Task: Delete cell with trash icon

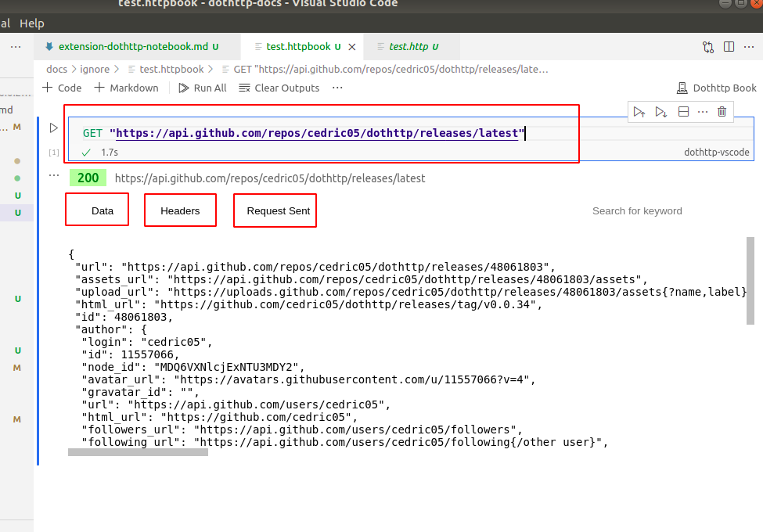Action: pos(722,112)
